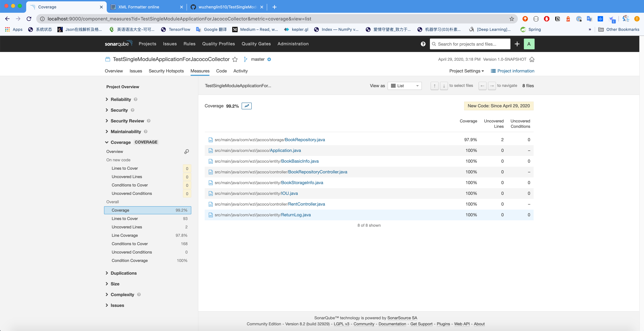This screenshot has width=644, height=331.
Task: Click the add-branch plus icon beside master
Action: pyautogui.click(x=269, y=60)
